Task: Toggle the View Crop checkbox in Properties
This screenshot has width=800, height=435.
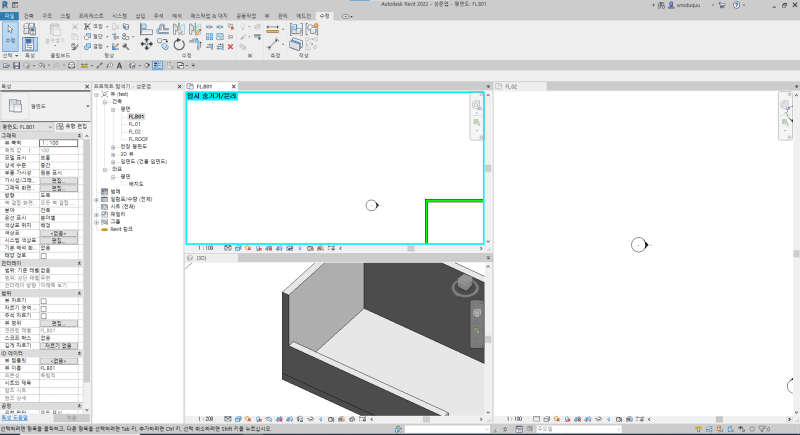Action: point(43,301)
